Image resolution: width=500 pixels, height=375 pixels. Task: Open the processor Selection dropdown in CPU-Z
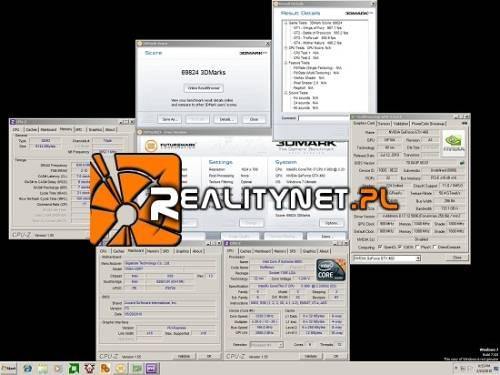click(267, 345)
